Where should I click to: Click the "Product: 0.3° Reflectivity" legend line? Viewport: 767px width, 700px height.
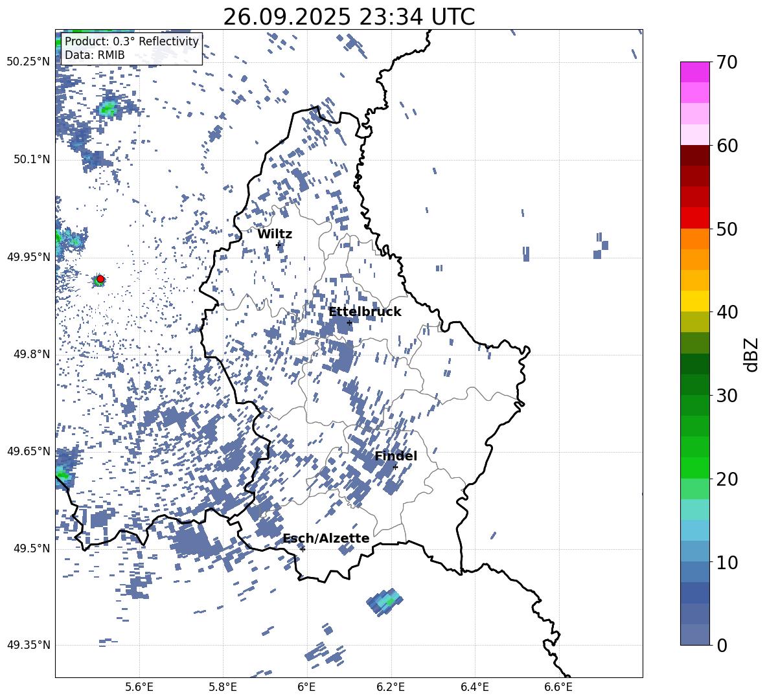(x=132, y=41)
